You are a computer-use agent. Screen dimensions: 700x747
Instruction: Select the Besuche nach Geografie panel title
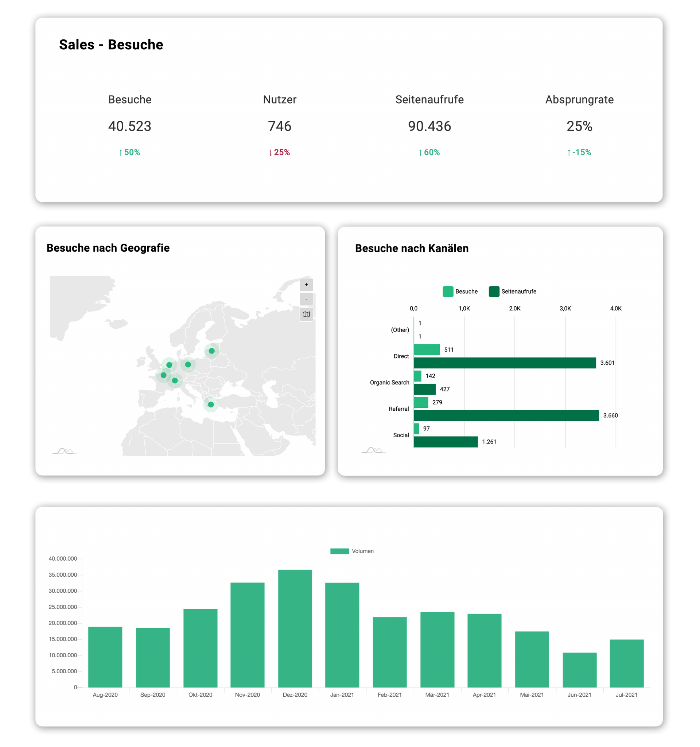(108, 248)
